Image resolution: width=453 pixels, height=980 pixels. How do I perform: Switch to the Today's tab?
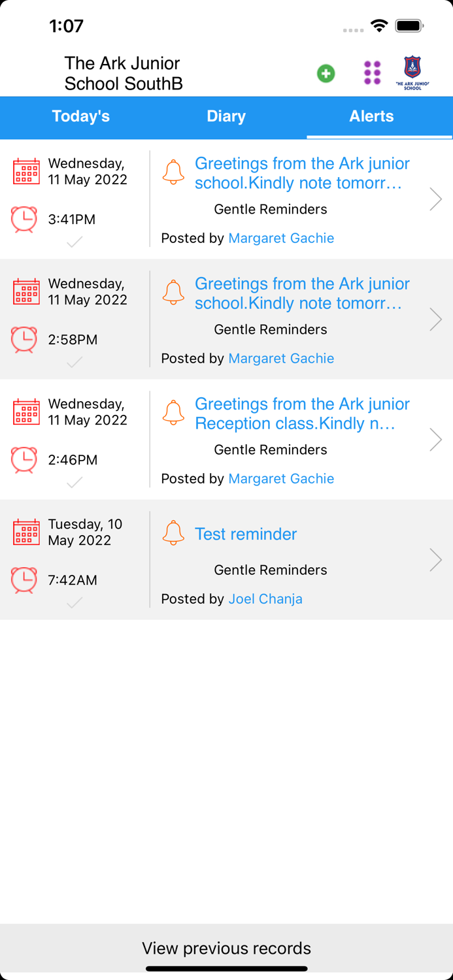coord(80,116)
